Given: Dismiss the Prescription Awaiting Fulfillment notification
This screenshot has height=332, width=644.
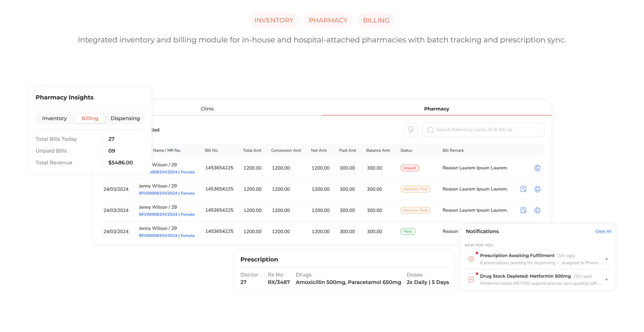Looking at the screenshot, I should pos(606,259).
